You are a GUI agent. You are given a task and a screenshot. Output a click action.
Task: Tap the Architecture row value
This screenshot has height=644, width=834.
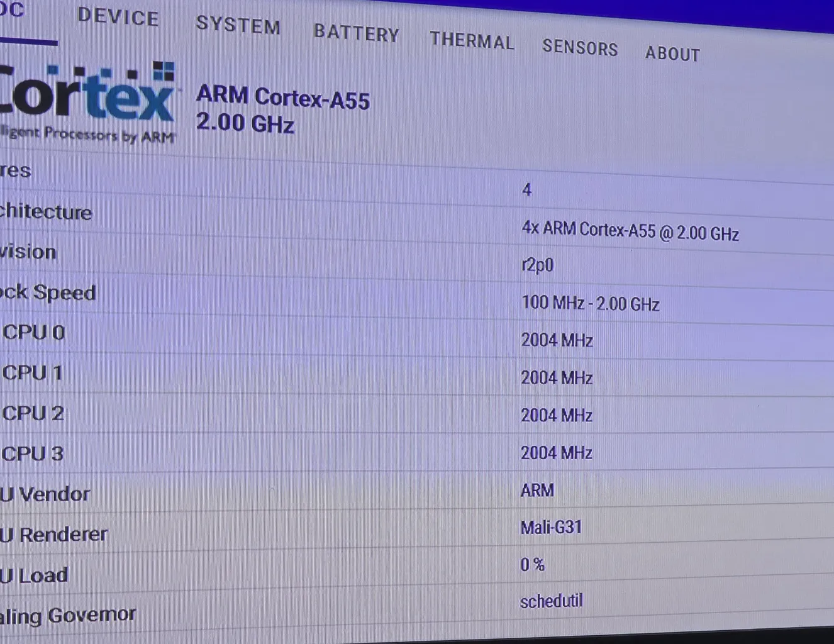pyautogui.click(x=630, y=231)
